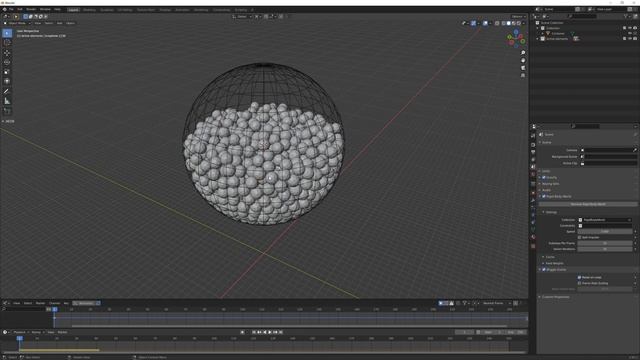Select the Select Box tool
The image size is (640, 360).
(7, 33)
